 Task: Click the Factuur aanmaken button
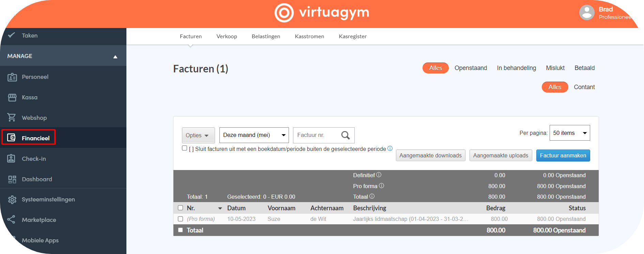pyautogui.click(x=563, y=155)
